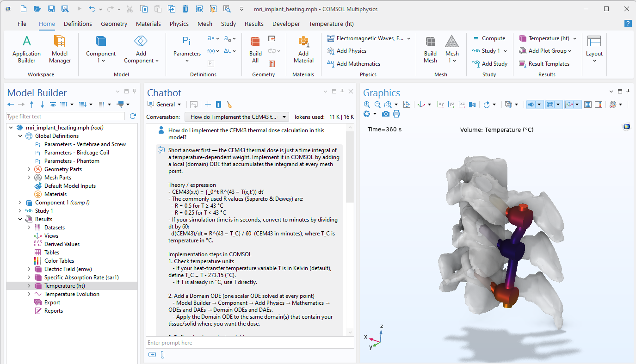Toggle the color legend display button
Image resolution: width=636 pixels, height=364 pixels.
click(598, 105)
